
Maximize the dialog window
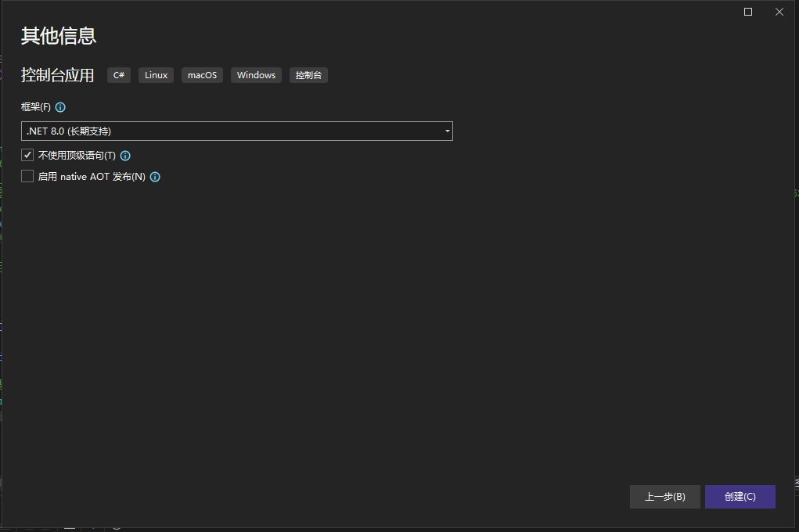[x=748, y=12]
